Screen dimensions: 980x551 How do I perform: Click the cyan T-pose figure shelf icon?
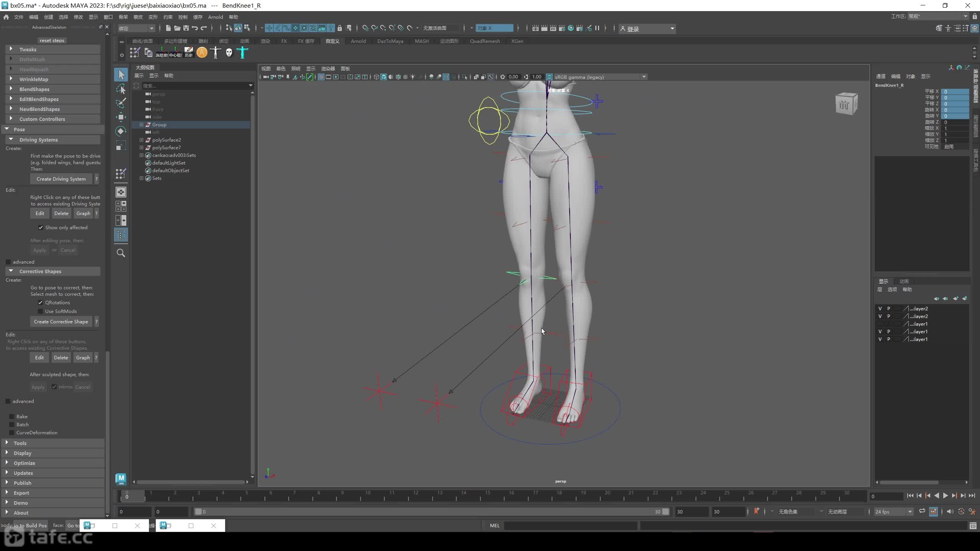point(242,52)
